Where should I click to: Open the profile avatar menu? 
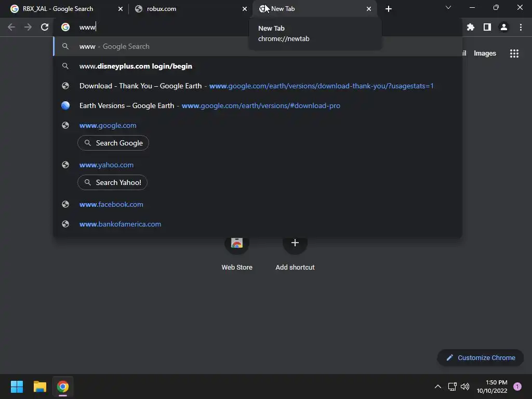point(504,27)
